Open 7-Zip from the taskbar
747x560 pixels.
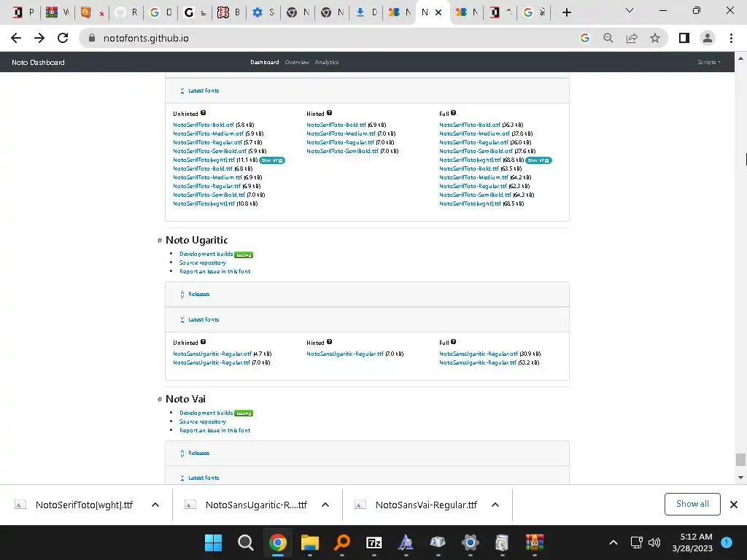[x=374, y=542]
